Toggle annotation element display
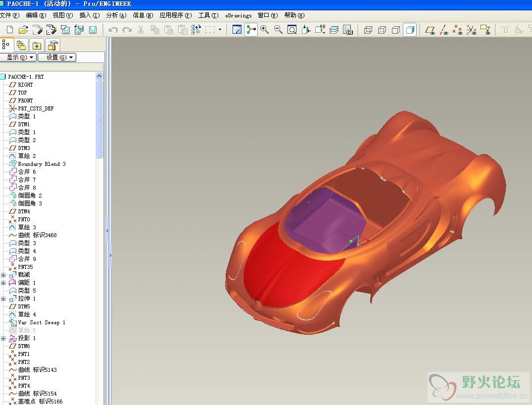 485,30
